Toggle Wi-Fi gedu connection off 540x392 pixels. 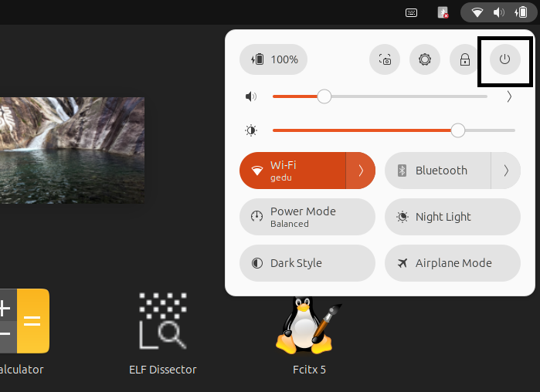click(x=293, y=171)
